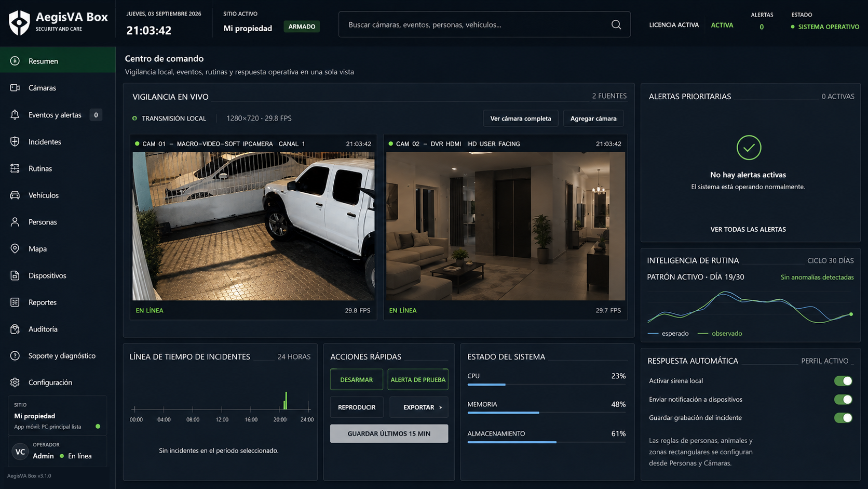Open the CAM 01 truck video feed
868x489 pixels.
[x=253, y=226]
